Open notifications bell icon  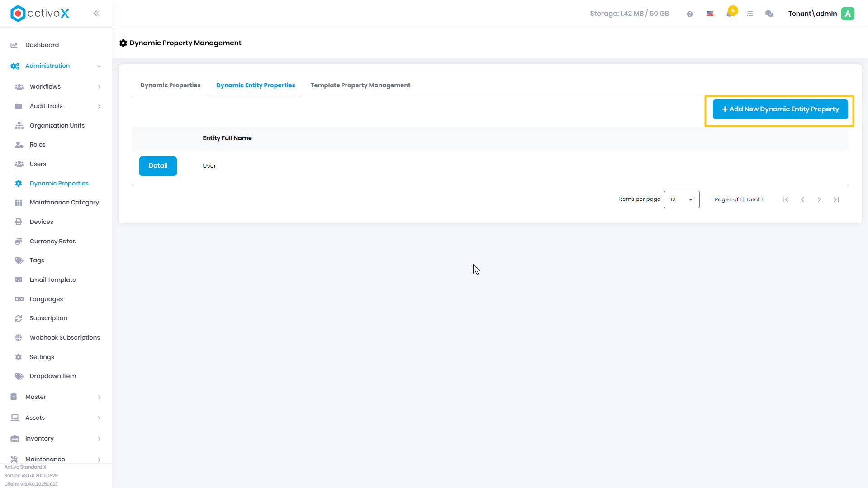[729, 14]
